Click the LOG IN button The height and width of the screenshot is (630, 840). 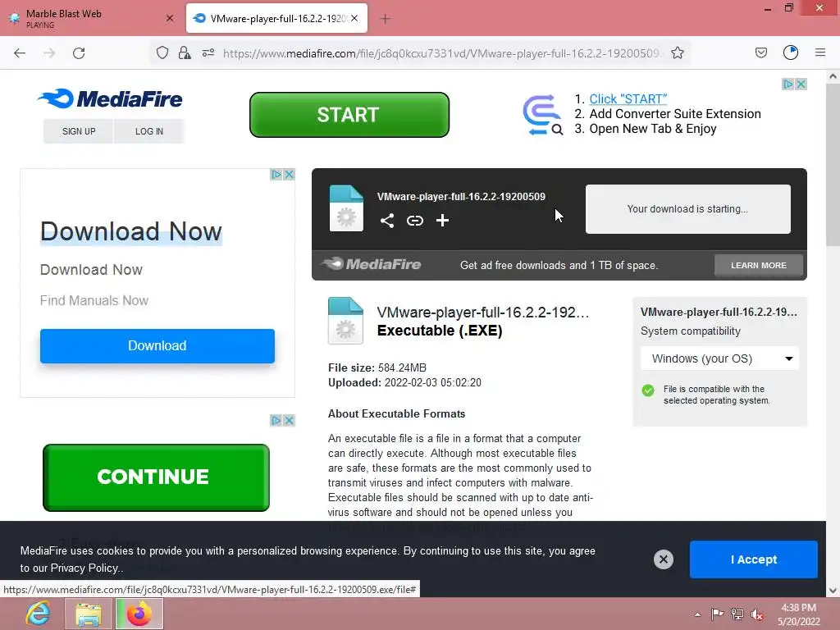[x=149, y=131]
